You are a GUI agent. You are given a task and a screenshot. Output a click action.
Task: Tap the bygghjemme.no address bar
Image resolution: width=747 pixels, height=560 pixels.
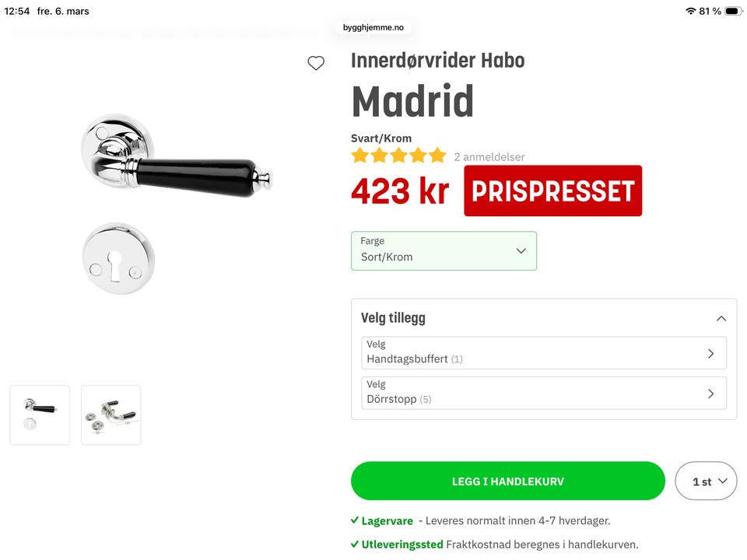(x=373, y=28)
